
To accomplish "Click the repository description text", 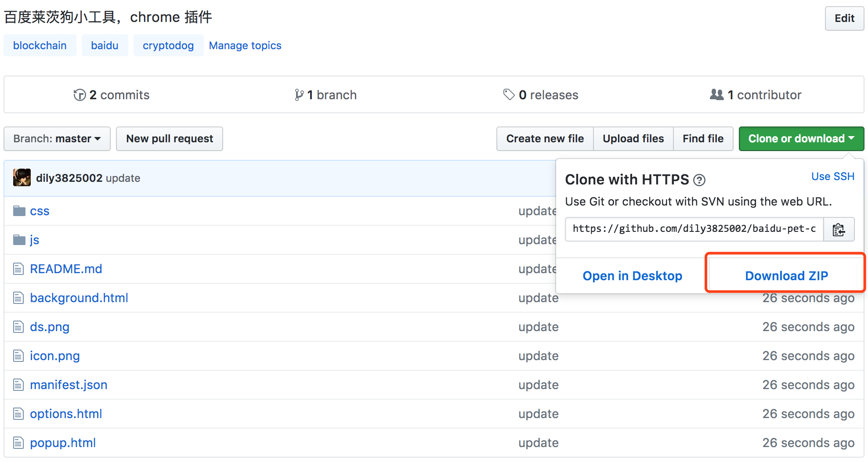I will pyautogui.click(x=108, y=17).
